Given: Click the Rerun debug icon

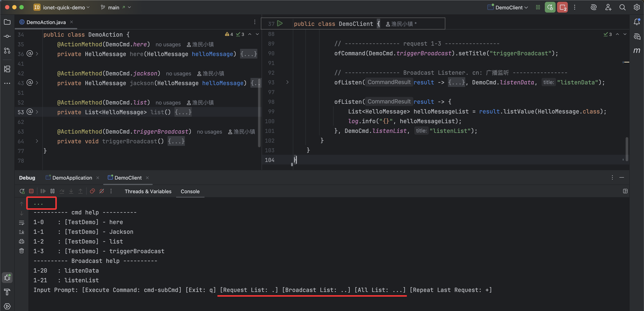Looking at the screenshot, I should click(22, 191).
